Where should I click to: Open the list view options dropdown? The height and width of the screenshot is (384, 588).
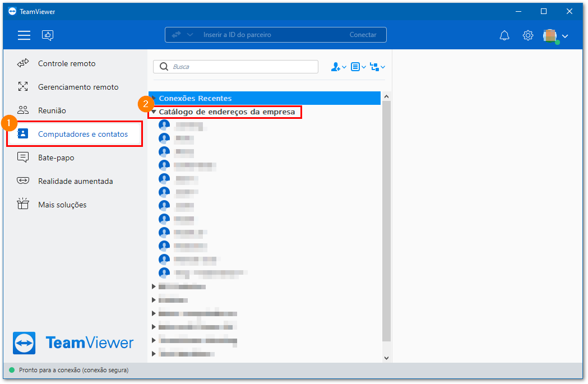[x=358, y=67]
